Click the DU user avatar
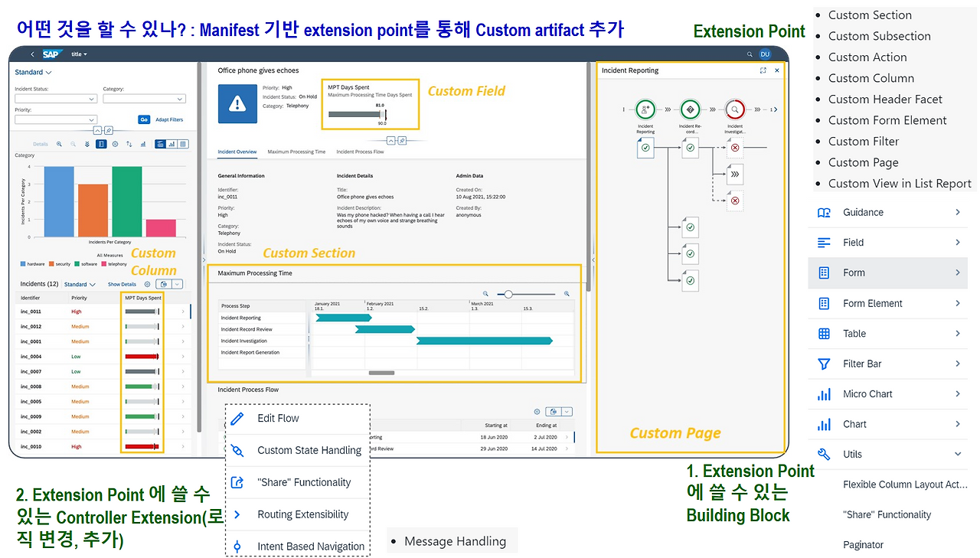980x558 pixels. tap(766, 54)
